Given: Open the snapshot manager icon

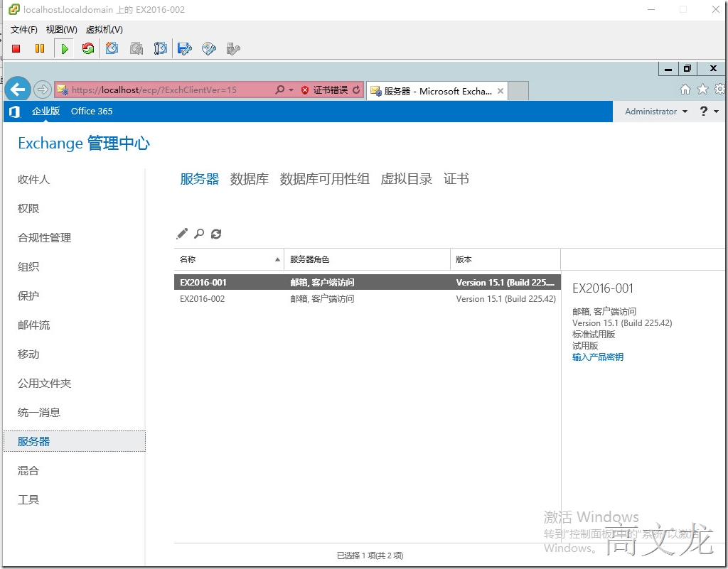Looking at the screenshot, I should (161, 49).
